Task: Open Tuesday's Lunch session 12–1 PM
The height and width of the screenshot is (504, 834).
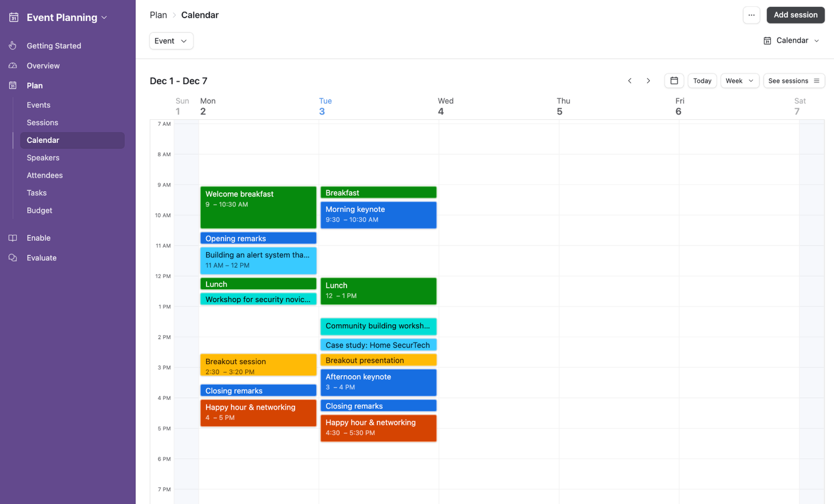Action: 378,291
